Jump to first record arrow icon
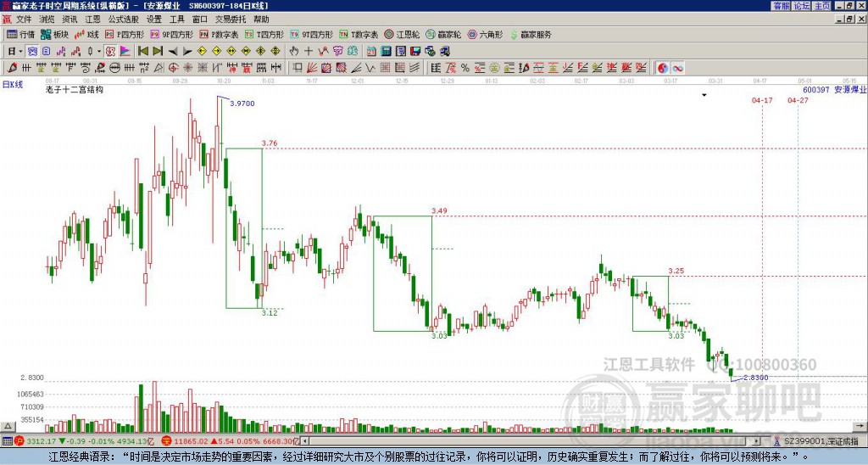 click(142, 51)
